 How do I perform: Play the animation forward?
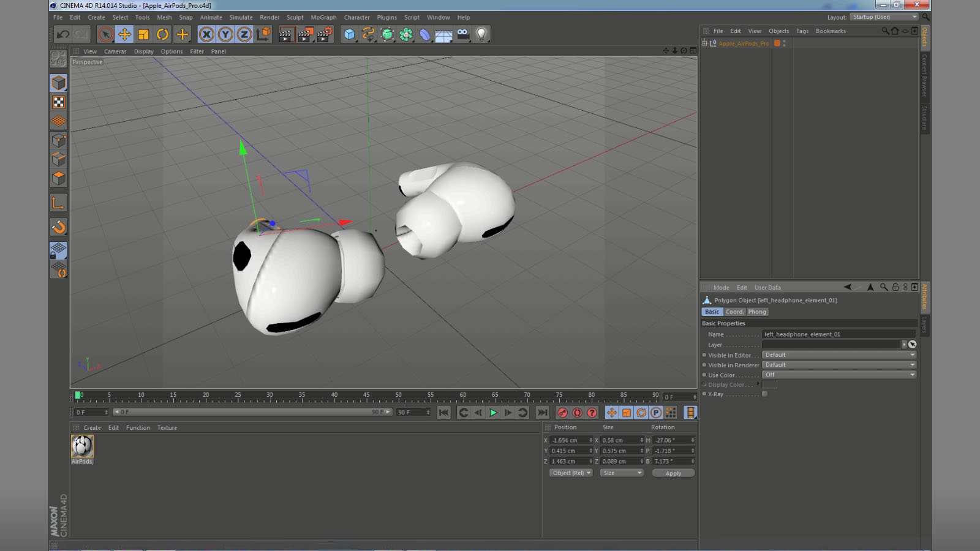click(x=493, y=413)
